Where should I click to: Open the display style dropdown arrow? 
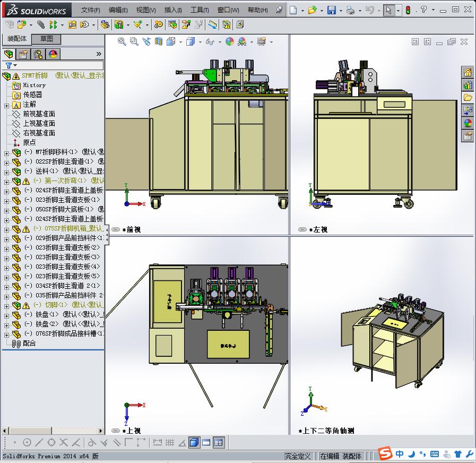tap(200, 42)
